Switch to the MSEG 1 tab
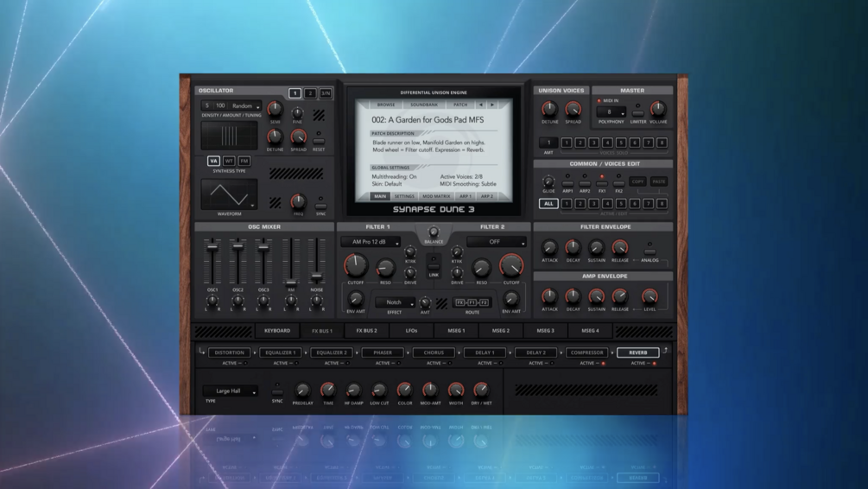 (x=456, y=331)
